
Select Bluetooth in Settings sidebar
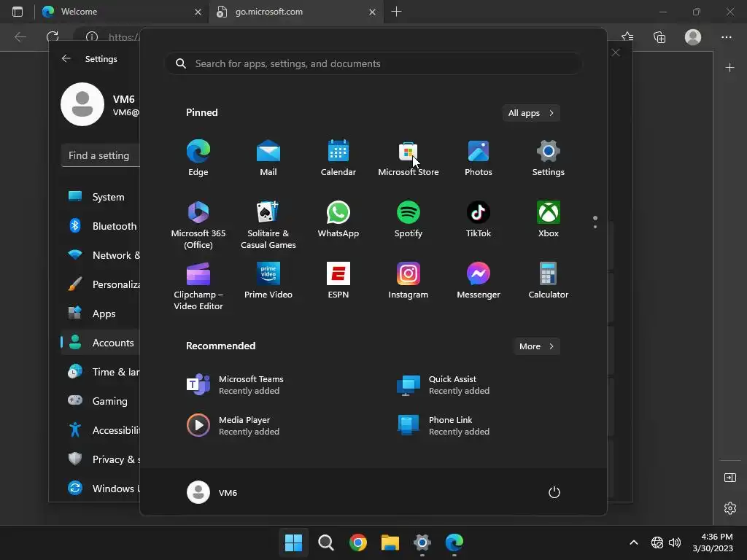coord(101,226)
